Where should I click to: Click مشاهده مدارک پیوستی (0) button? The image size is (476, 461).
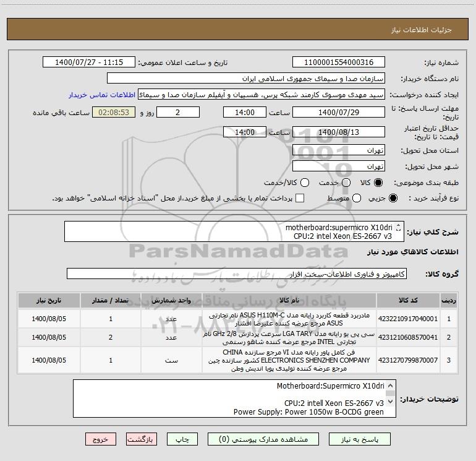[263, 439]
